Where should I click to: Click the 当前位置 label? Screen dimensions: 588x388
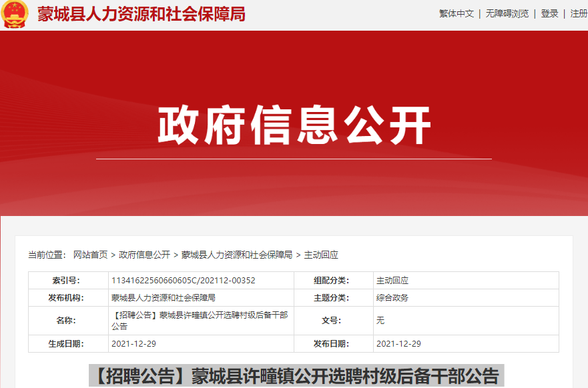(47, 255)
